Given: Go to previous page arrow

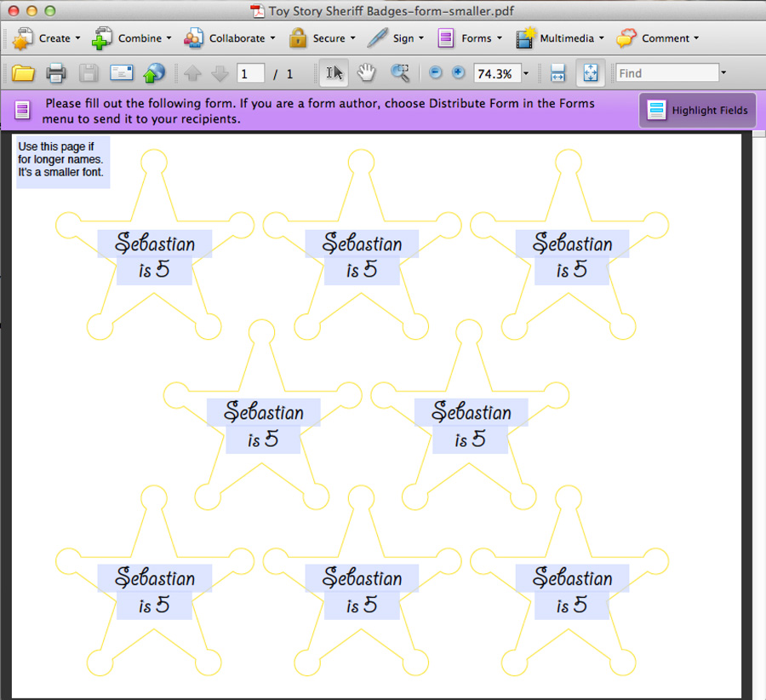Looking at the screenshot, I should tap(192, 73).
